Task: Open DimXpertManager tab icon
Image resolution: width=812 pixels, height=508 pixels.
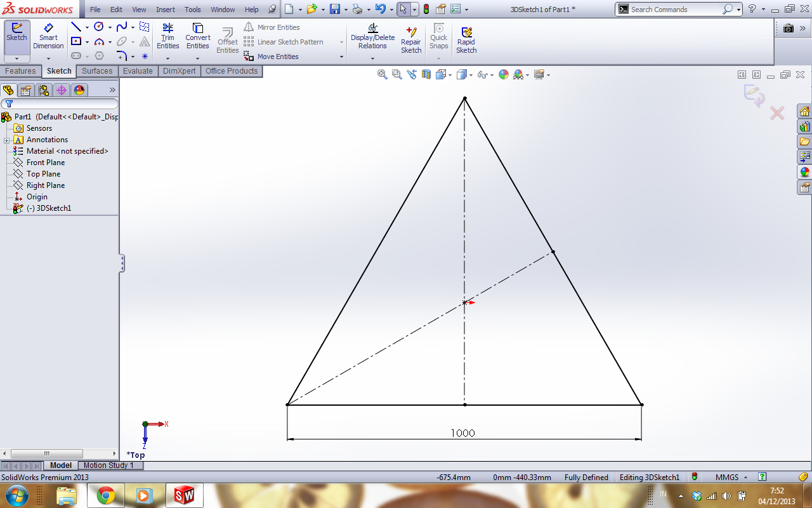Action: click(x=62, y=90)
